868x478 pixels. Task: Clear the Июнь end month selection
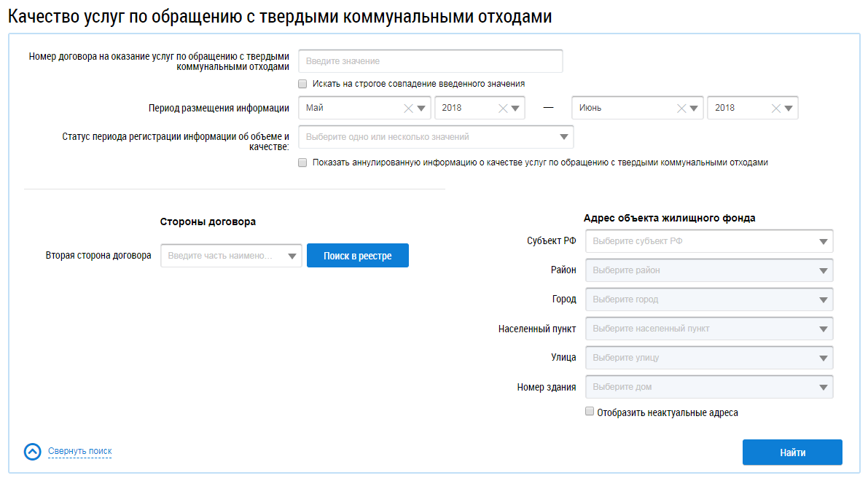tap(681, 109)
